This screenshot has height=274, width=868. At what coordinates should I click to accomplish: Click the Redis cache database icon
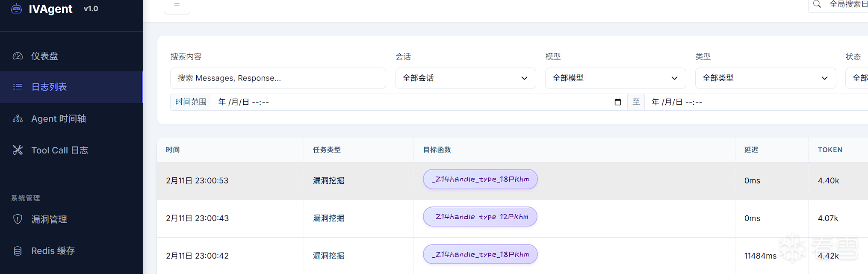18,251
